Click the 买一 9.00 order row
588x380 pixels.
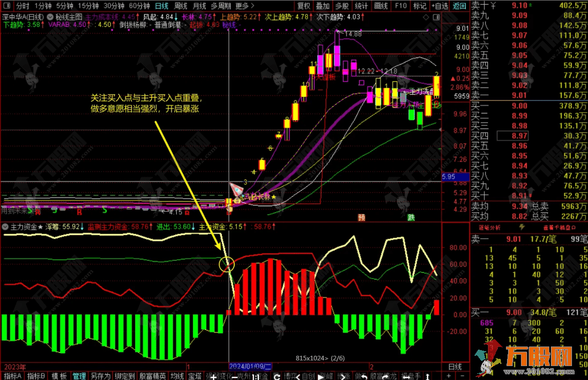[x=529, y=106]
